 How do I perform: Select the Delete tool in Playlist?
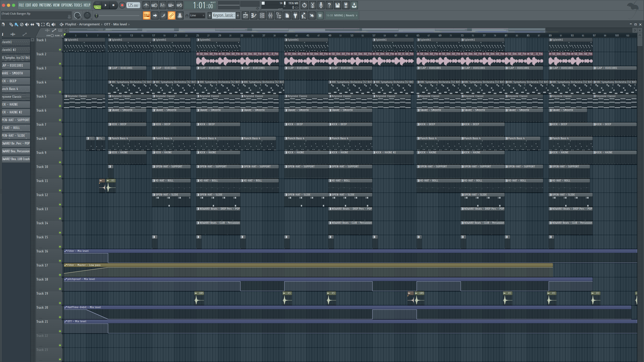click(x=22, y=24)
